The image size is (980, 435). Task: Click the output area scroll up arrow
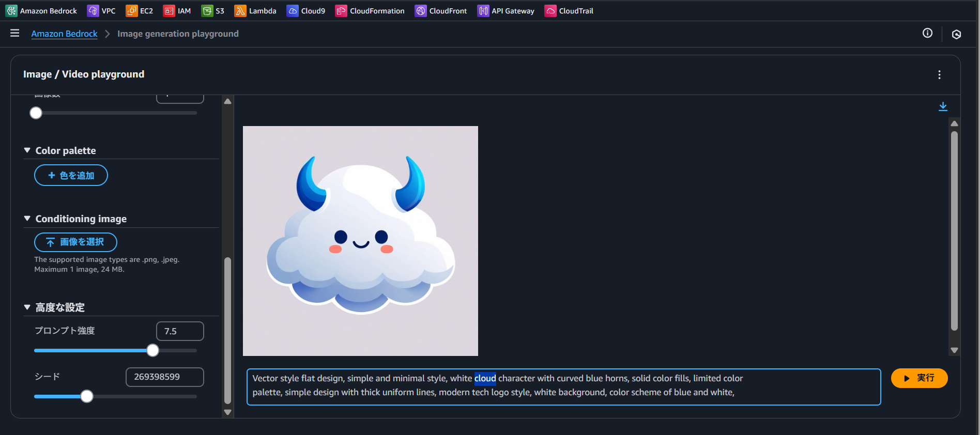pyautogui.click(x=954, y=123)
